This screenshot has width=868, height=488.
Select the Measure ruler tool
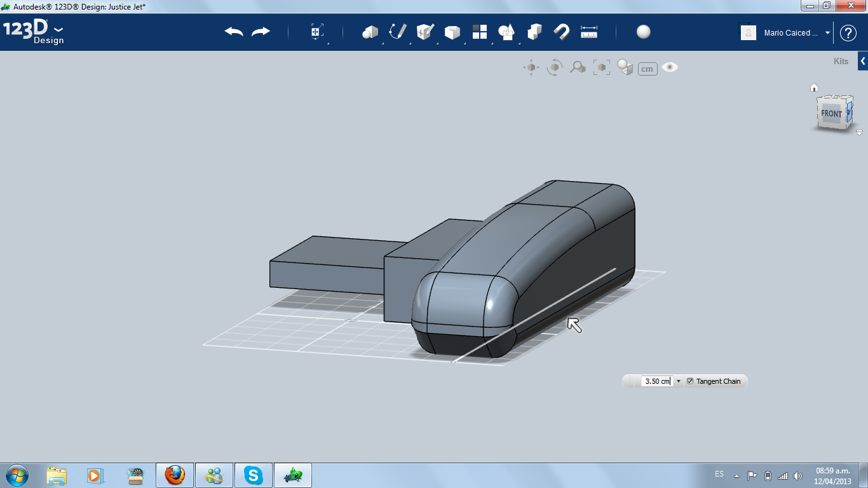point(589,32)
